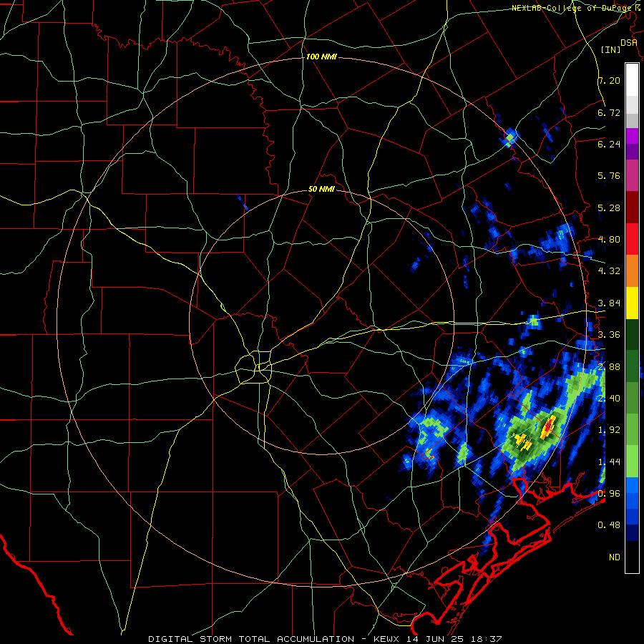644x644 pixels.
Task: Click the 4.80 legend value
Action: (609, 239)
